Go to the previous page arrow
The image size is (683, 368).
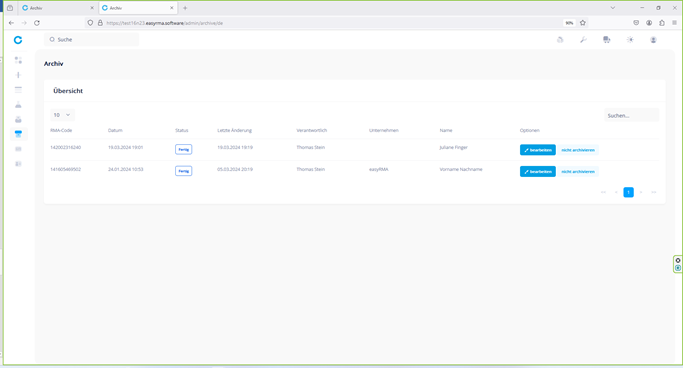click(x=616, y=192)
